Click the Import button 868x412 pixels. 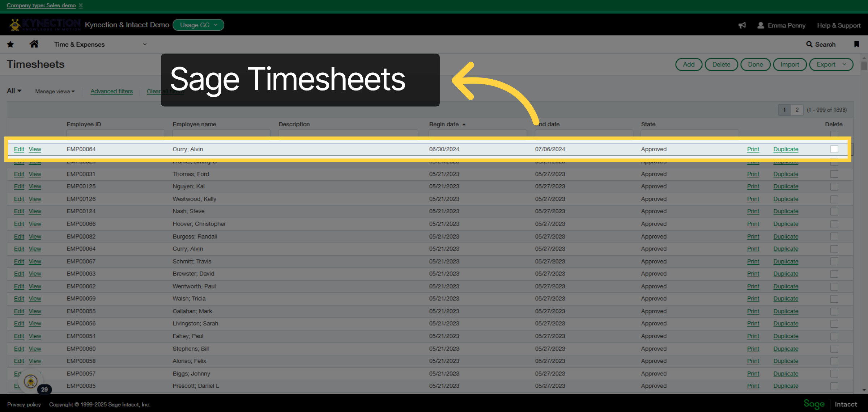[790, 64]
